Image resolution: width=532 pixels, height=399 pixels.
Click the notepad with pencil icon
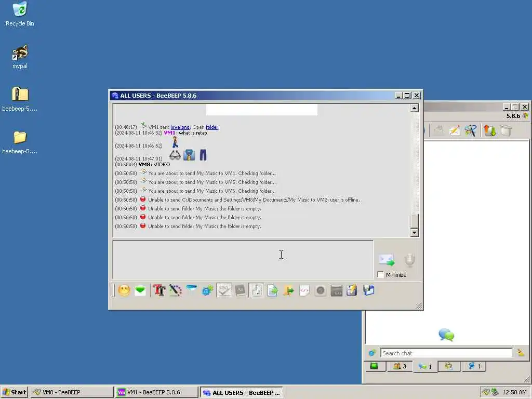point(352,290)
